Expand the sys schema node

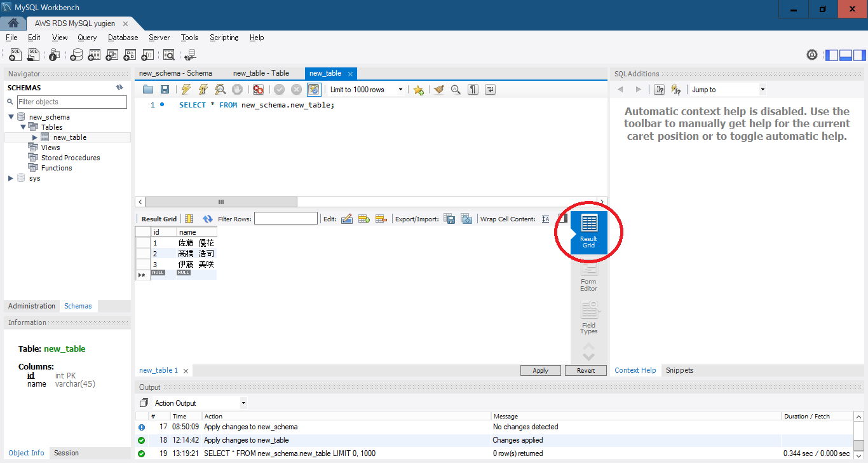pyautogui.click(x=11, y=178)
